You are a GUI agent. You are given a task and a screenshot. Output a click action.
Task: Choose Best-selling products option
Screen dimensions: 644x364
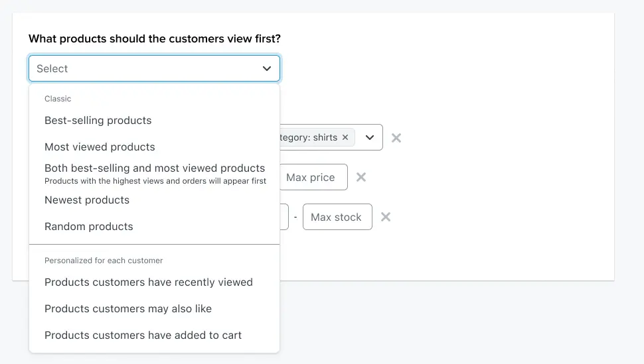[98, 121]
